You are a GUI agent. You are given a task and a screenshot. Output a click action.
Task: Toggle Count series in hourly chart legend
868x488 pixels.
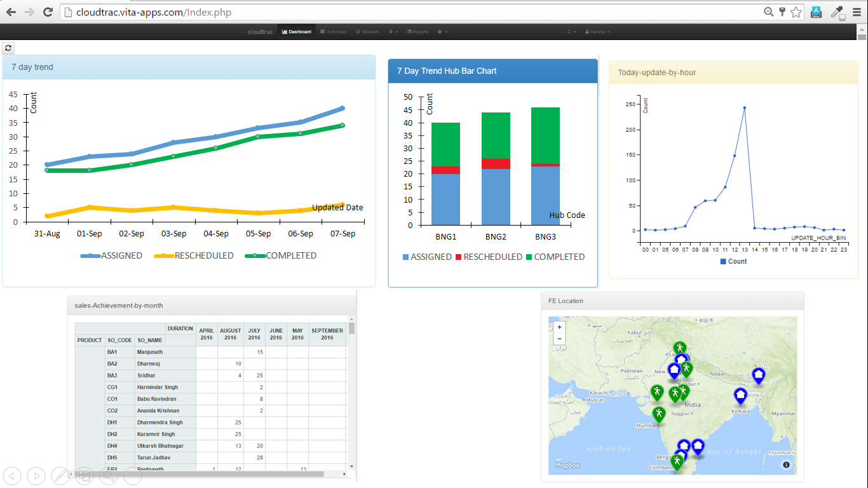(x=733, y=261)
